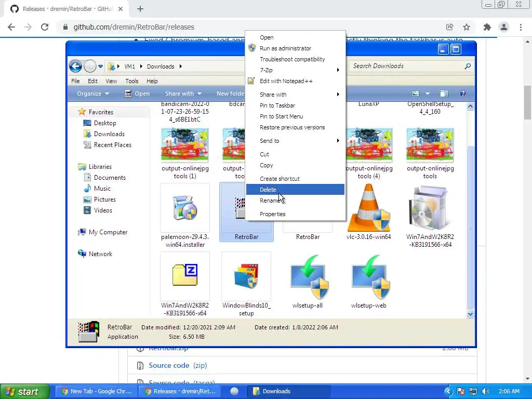
Task: Click the share page icon in address bar
Action: 449,27
